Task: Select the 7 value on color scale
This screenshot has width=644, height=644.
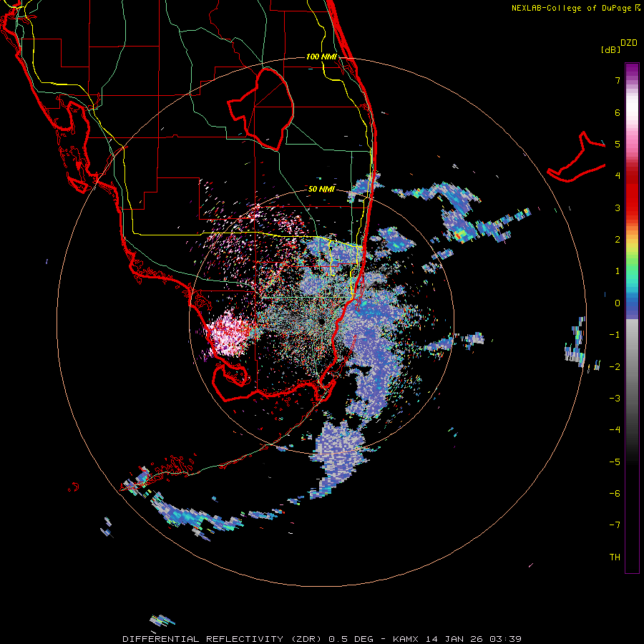Action: tap(618, 80)
